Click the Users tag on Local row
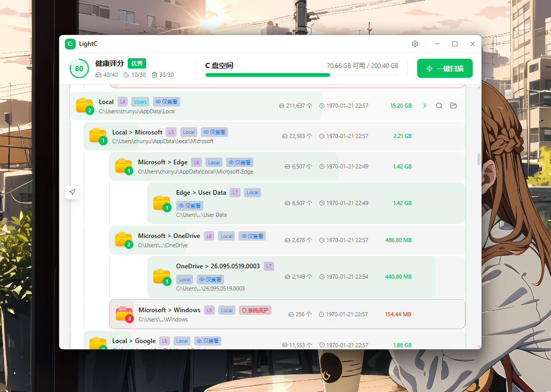Image resolution: width=551 pixels, height=392 pixels. coord(140,101)
